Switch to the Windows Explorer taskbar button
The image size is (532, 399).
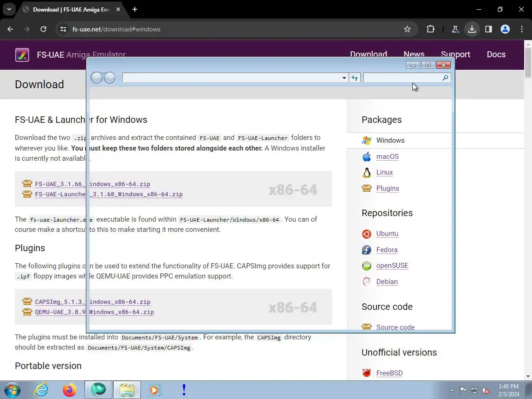click(127, 390)
